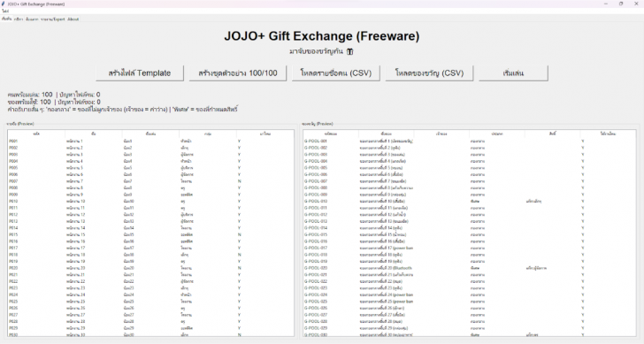Image resolution: width=644 pixels, height=344 pixels.
Task: Click the สร้างชุดตัวอย่าง 100/100 button
Action: point(238,73)
